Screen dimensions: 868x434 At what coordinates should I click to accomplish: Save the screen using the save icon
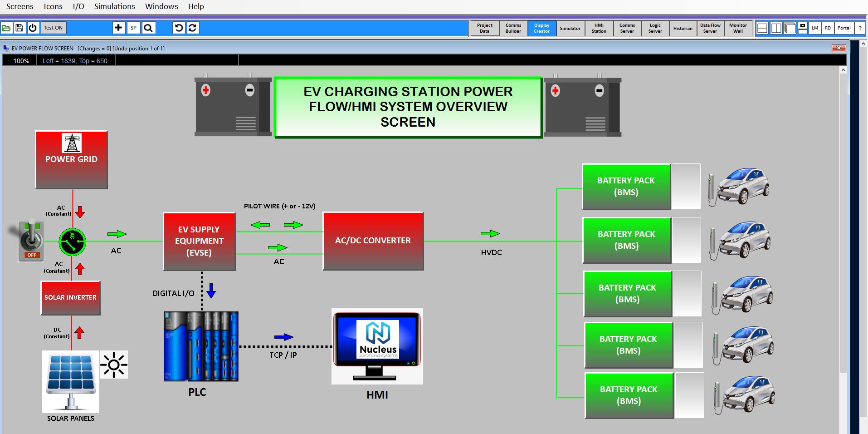tap(19, 28)
